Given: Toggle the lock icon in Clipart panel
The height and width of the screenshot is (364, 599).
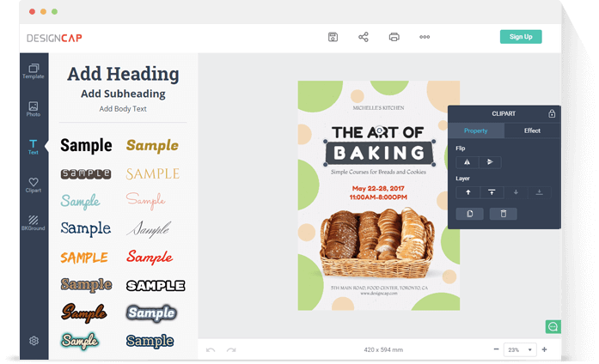Looking at the screenshot, I should [x=552, y=113].
